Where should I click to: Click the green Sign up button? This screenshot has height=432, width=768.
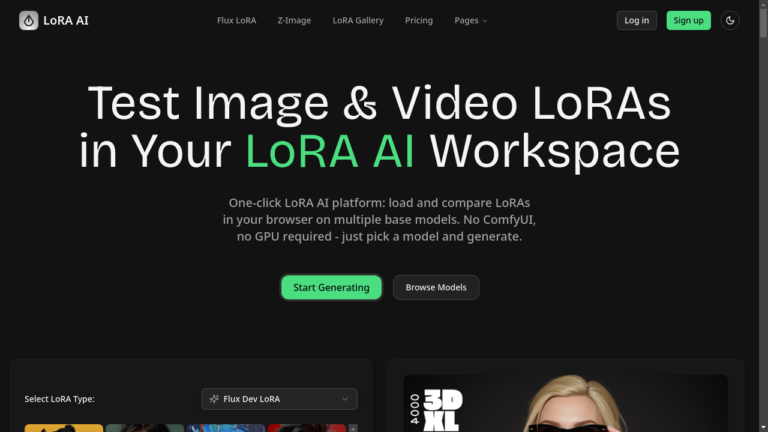click(x=688, y=21)
